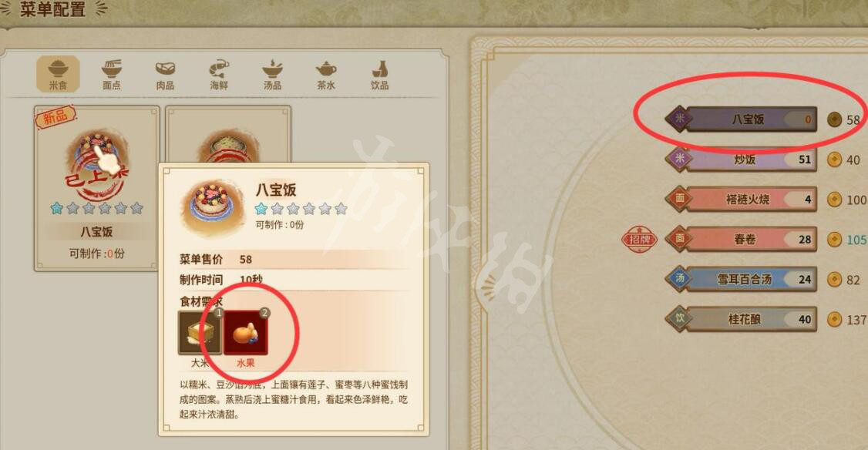
Task: Click 桂花酿 in the menu list
Action: coord(742,319)
